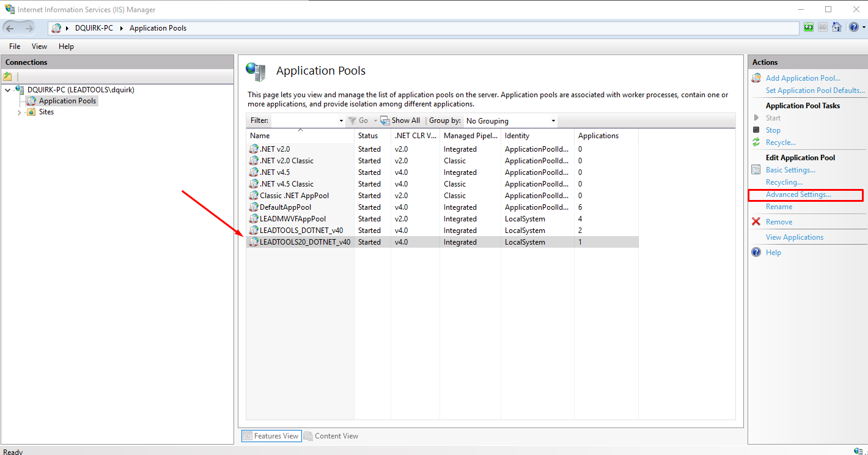Click View Applications action

coord(795,237)
